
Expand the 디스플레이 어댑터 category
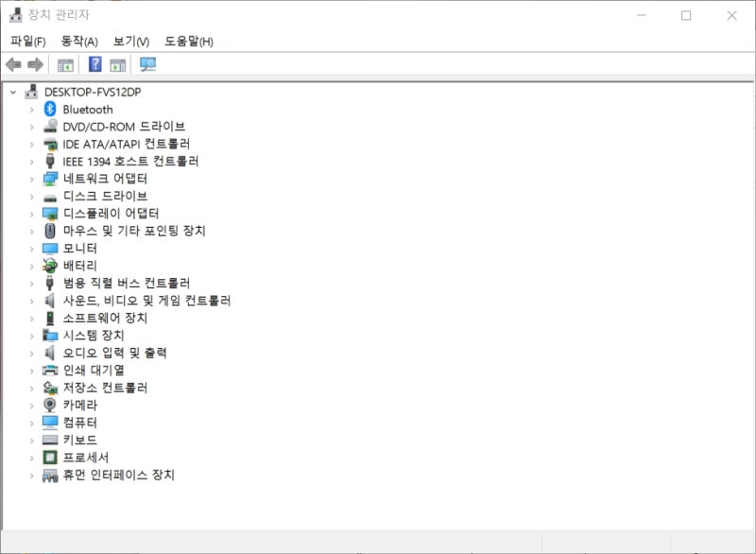31,213
